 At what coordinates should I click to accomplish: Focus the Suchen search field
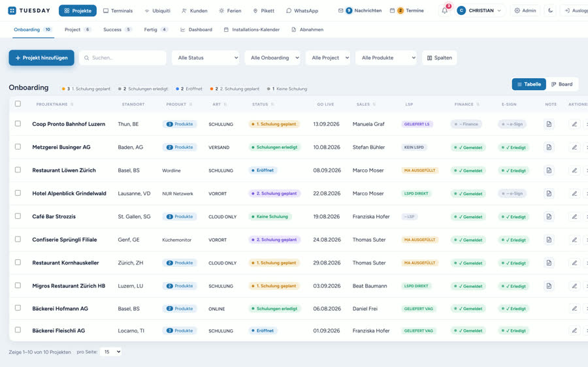[123, 57]
